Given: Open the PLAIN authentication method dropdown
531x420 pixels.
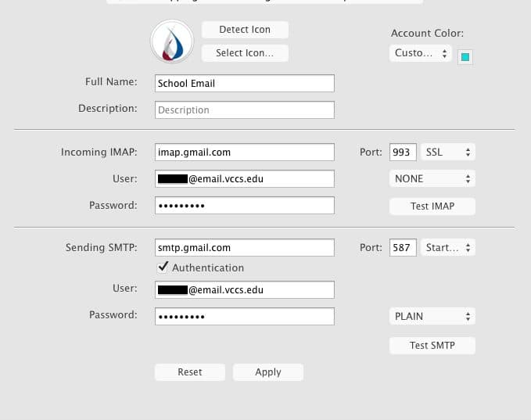Looking at the screenshot, I should [x=432, y=317].
